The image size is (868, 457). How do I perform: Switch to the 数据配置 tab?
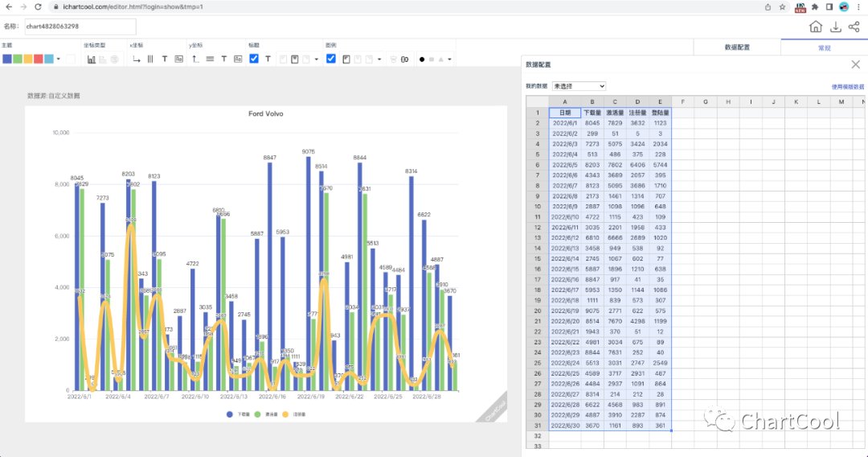pos(736,47)
